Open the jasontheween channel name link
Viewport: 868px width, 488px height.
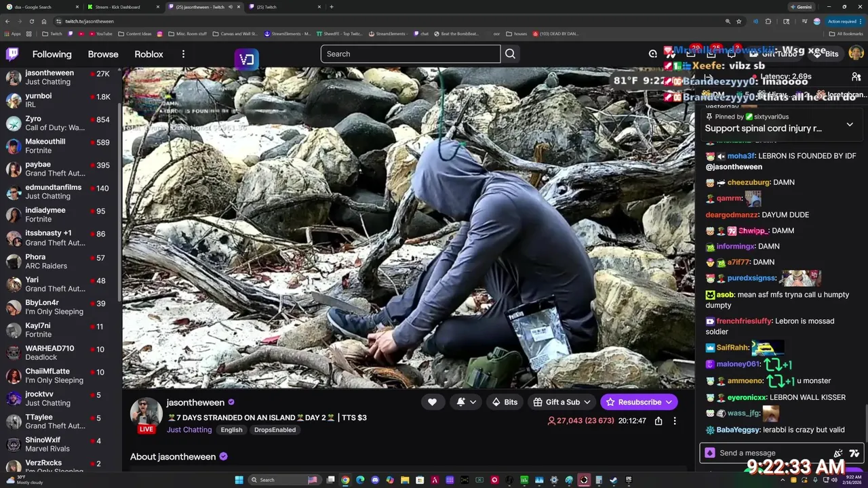click(195, 403)
